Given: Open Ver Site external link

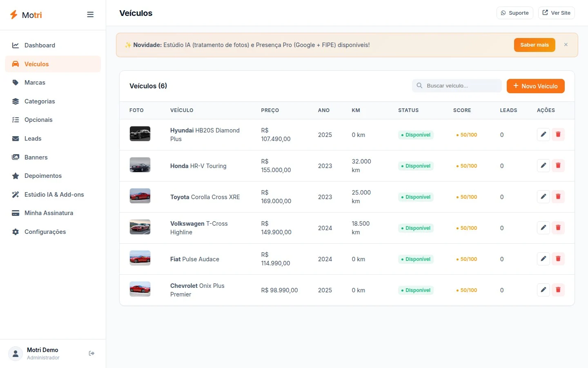Looking at the screenshot, I should pos(556,13).
